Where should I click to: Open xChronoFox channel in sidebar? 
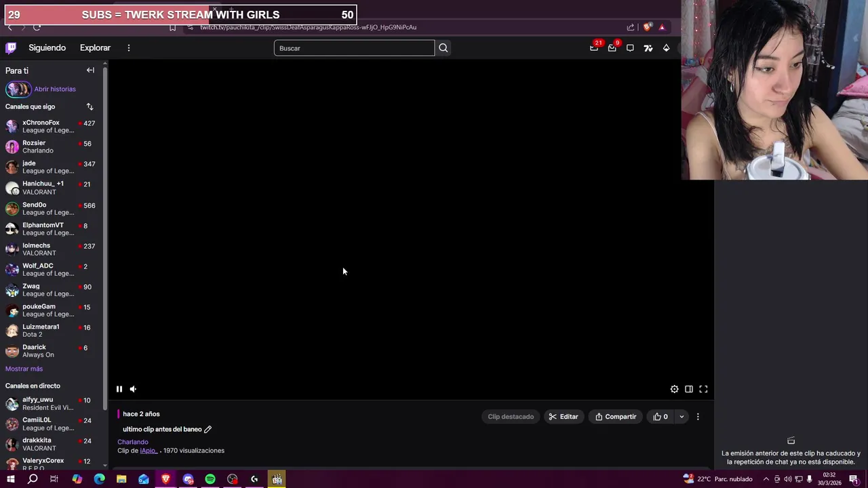coord(52,126)
